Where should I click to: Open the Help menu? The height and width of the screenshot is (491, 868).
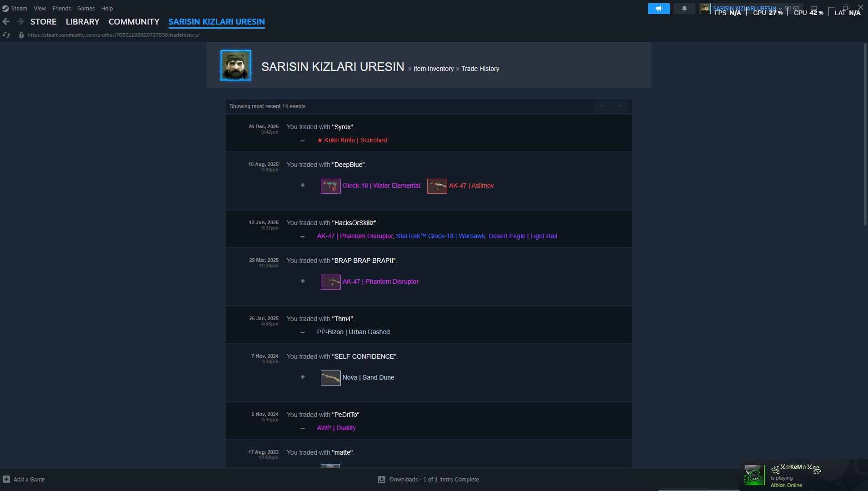pos(107,9)
